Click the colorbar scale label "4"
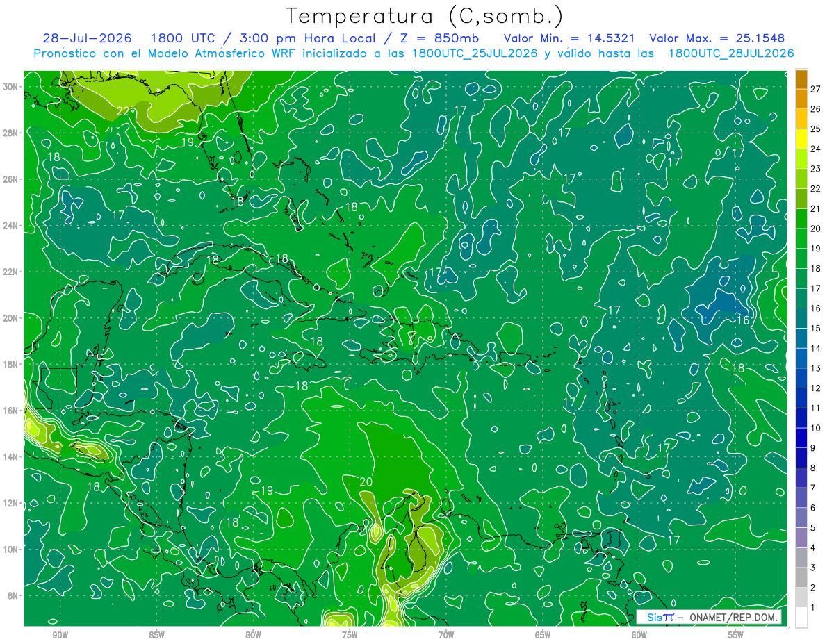834x644 pixels. point(814,547)
